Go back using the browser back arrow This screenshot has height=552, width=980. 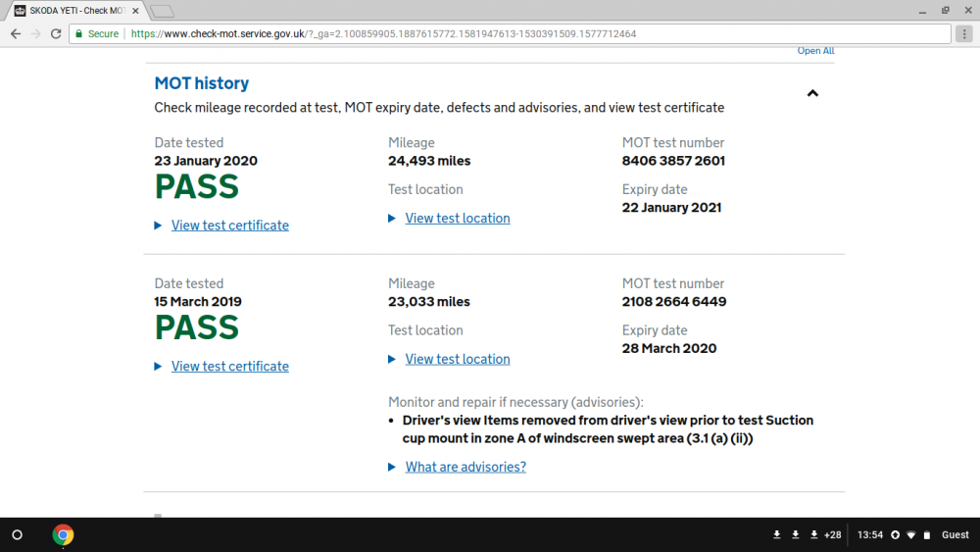pos(16,33)
